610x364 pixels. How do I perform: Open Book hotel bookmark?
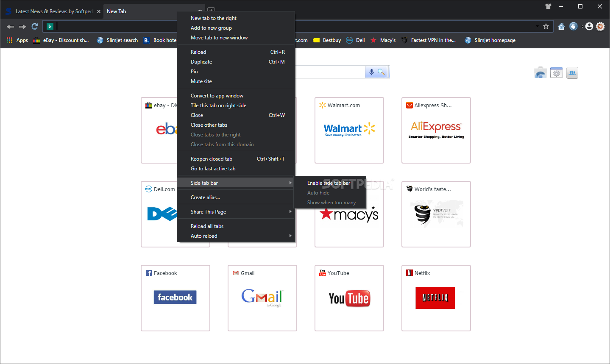(160, 40)
